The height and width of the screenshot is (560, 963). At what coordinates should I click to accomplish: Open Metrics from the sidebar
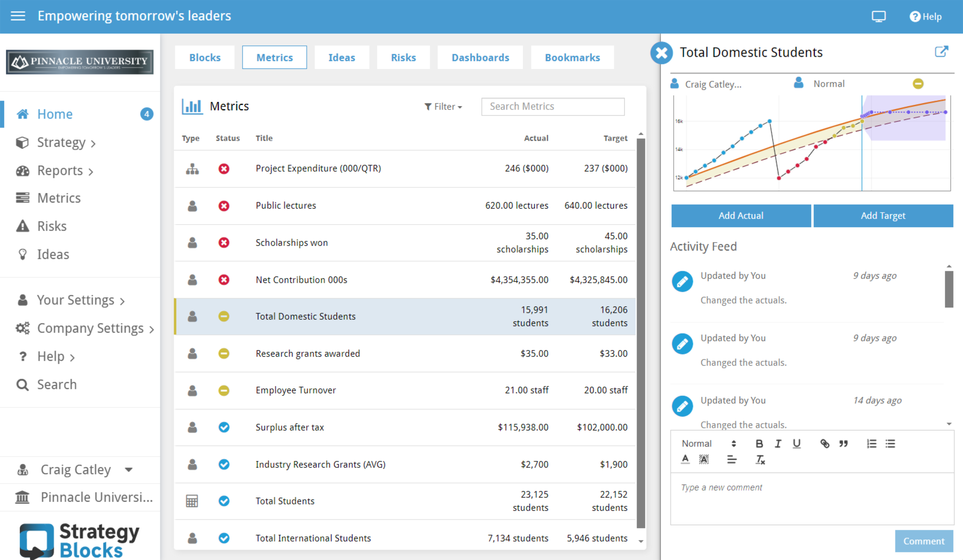(48, 198)
